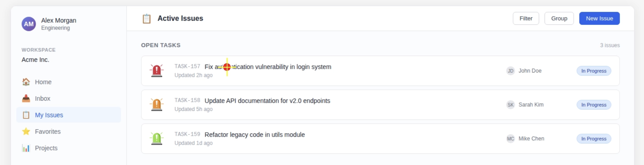Click the 'Updated 1d ago' timestamp
Screen dimensions: 644x165
click(194, 143)
